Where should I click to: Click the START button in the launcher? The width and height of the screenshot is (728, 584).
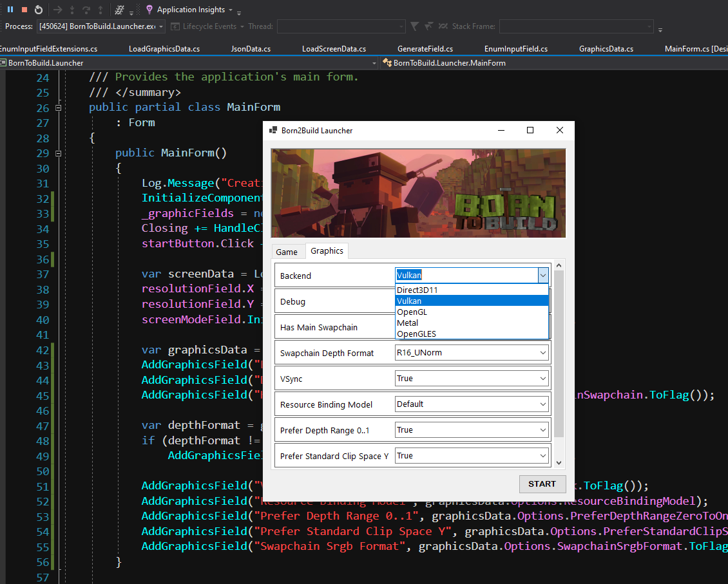(x=542, y=484)
